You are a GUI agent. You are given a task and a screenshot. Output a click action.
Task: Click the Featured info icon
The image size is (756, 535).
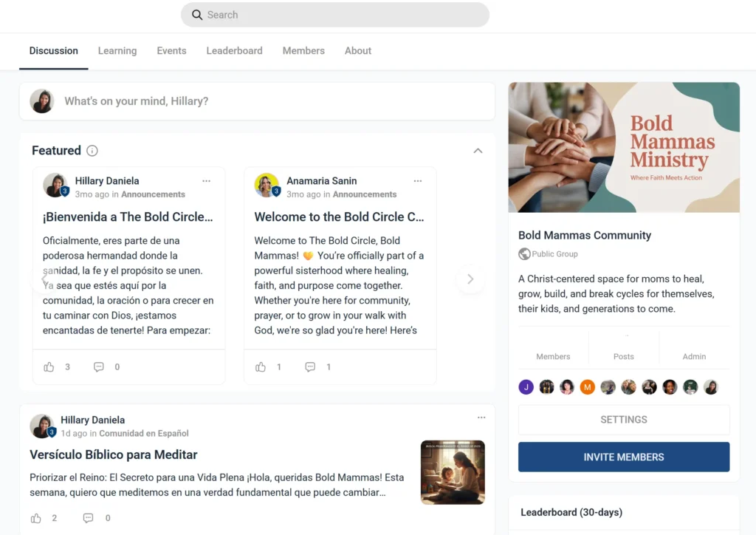(92, 151)
